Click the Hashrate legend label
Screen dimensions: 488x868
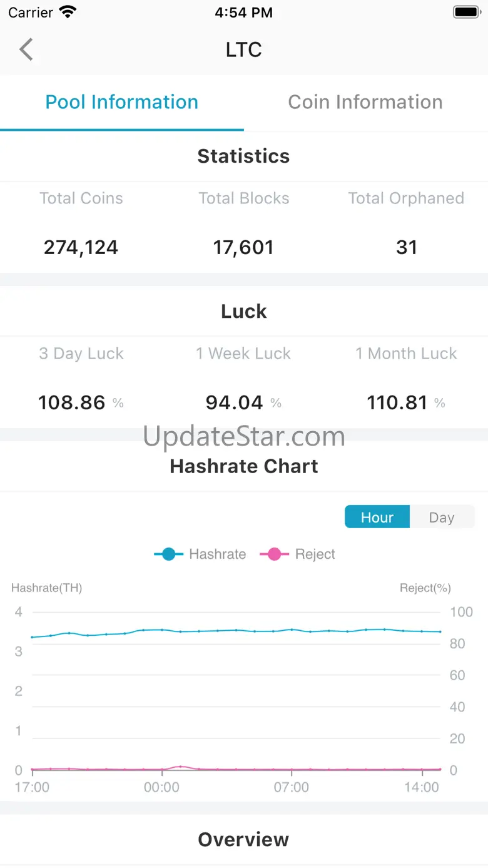click(217, 554)
